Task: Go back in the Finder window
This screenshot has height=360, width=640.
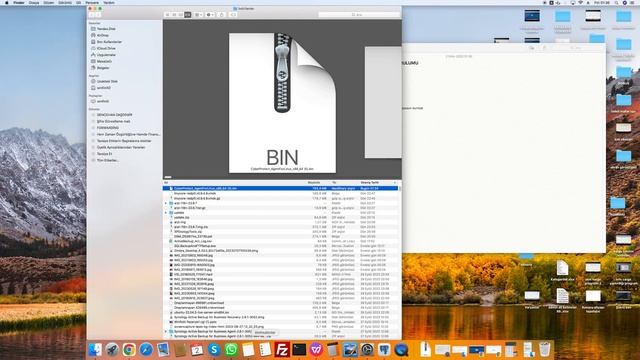Action: click(91, 15)
